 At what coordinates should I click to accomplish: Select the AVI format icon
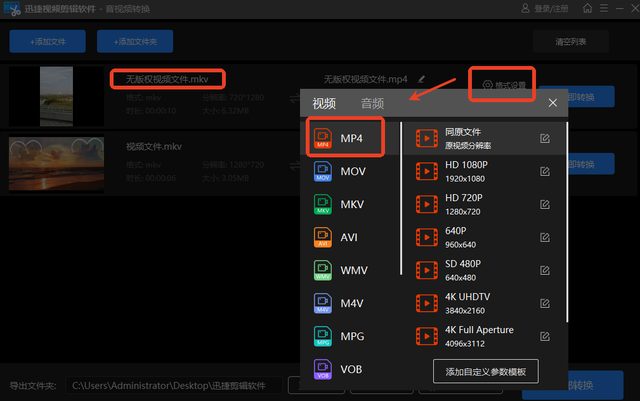(x=322, y=237)
